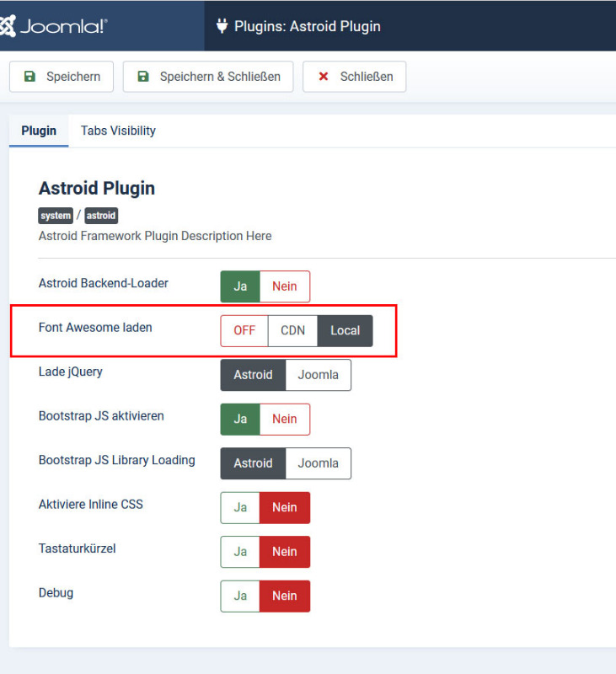The image size is (616, 674).
Task: Switch to the Tabs Visibility tab
Action: tap(118, 131)
